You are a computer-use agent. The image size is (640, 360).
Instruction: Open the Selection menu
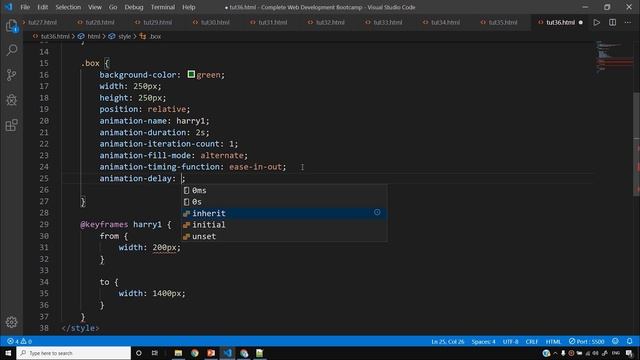68,7
